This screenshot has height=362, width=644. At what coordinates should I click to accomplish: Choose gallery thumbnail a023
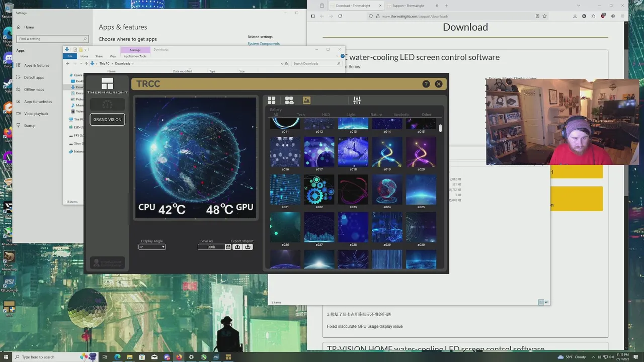tap(353, 190)
